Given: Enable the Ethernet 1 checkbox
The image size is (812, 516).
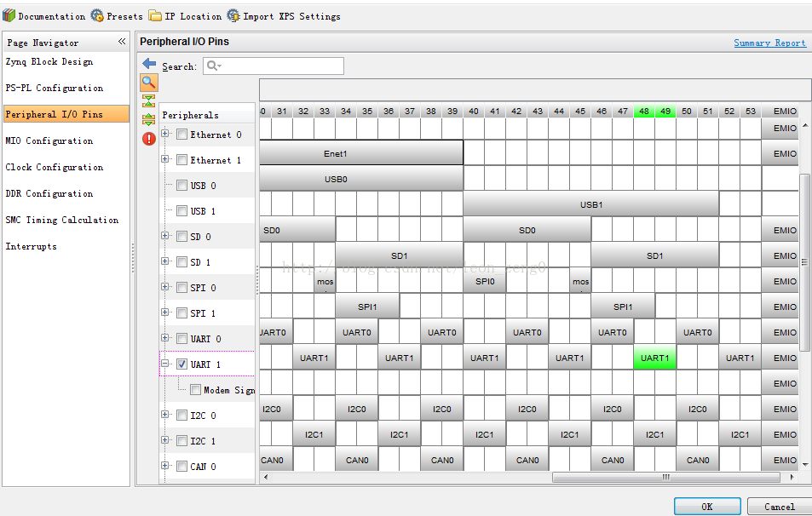Looking at the screenshot, I should [x=181, y=160].
